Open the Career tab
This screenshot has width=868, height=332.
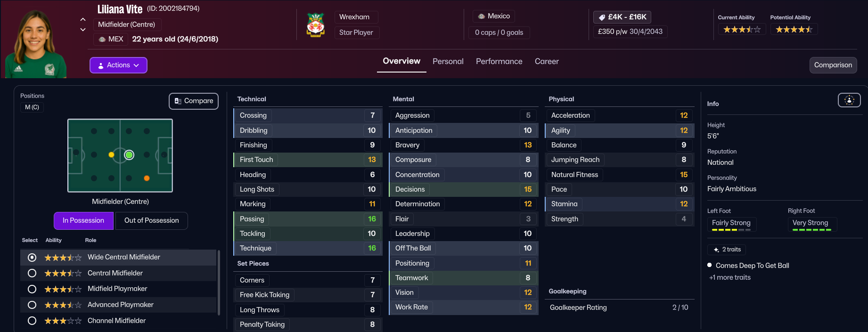[x=547, y=61]
